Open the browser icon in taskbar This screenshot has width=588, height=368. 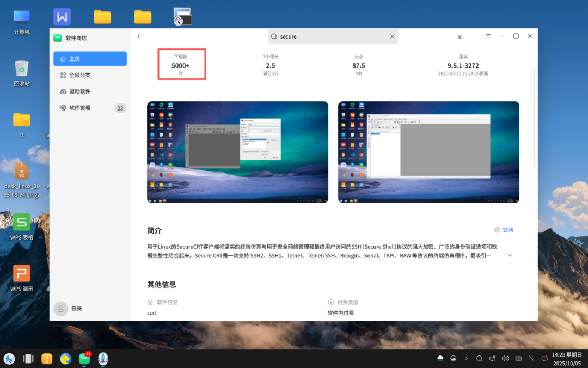tap(66, 359)
